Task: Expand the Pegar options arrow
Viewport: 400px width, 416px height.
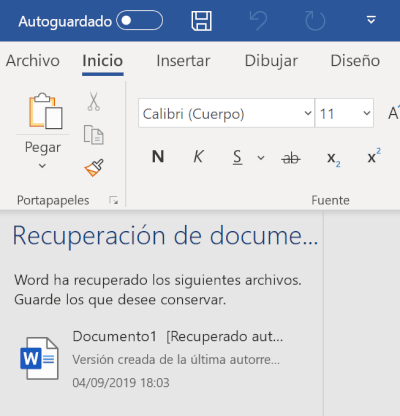Action: pos(42,166)
